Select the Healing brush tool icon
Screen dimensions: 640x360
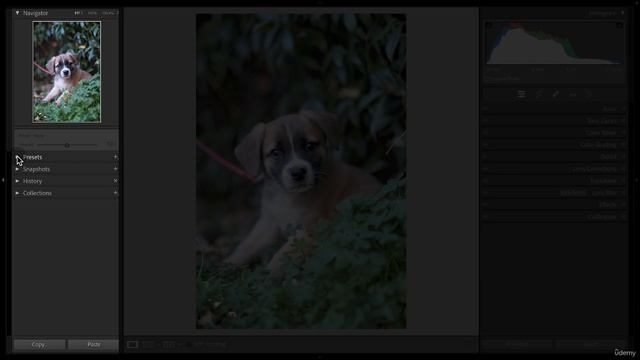coord(556,94)
